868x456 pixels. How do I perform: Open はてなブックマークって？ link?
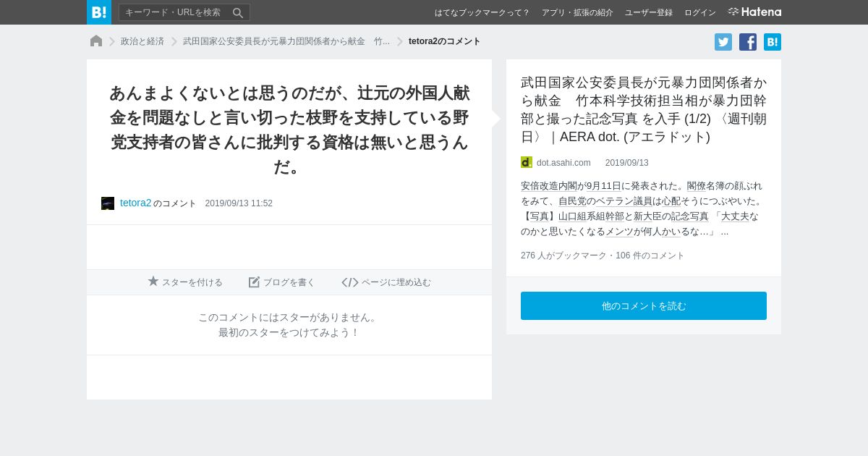pos(482,12)
